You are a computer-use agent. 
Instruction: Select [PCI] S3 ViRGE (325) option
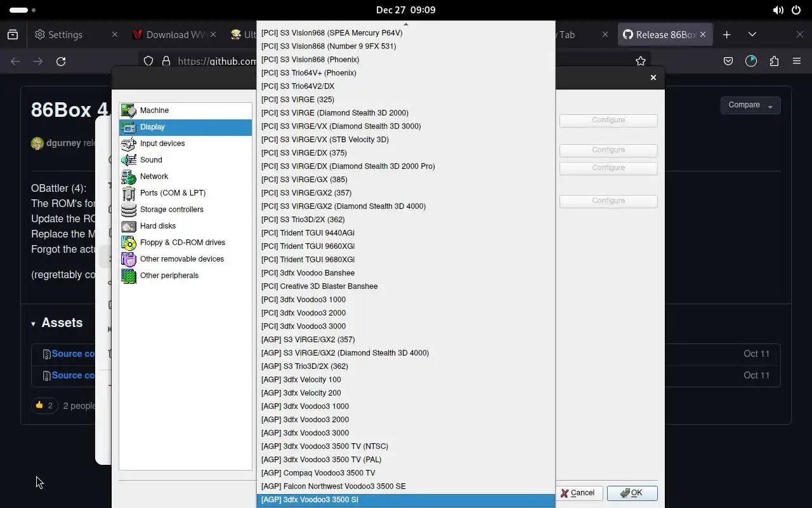pos(406,100)
